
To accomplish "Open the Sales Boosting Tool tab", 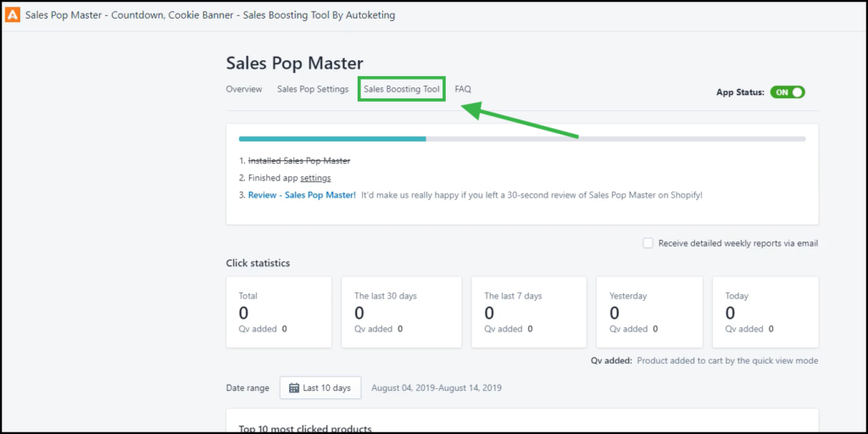I will click(x=401, y=88).
